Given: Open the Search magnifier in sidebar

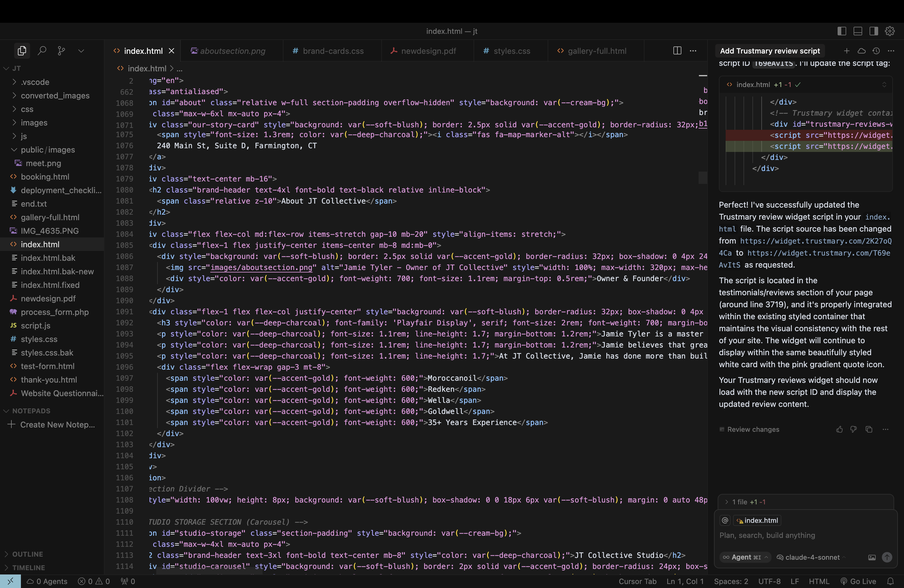Looking at the screenshot, I should point(42,50).
